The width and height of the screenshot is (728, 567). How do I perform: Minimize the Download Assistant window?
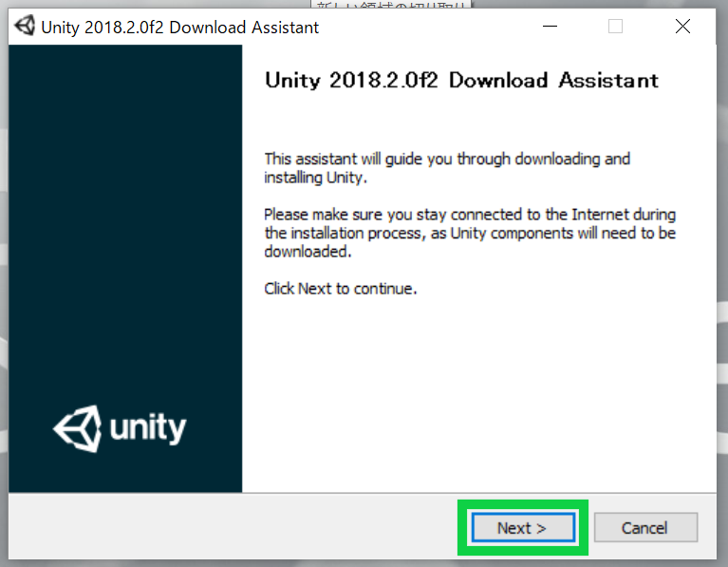pos(547,27)
